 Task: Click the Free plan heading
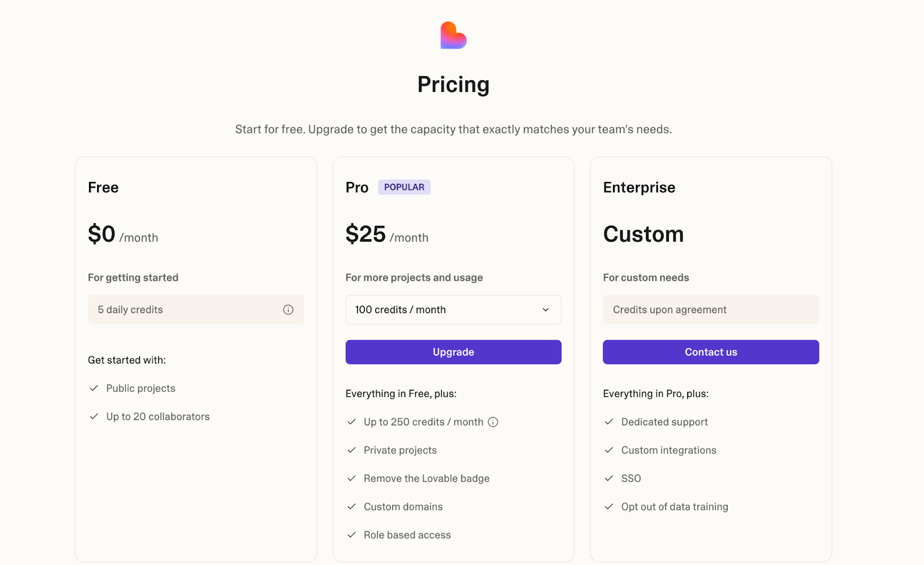tap(103, 187)
